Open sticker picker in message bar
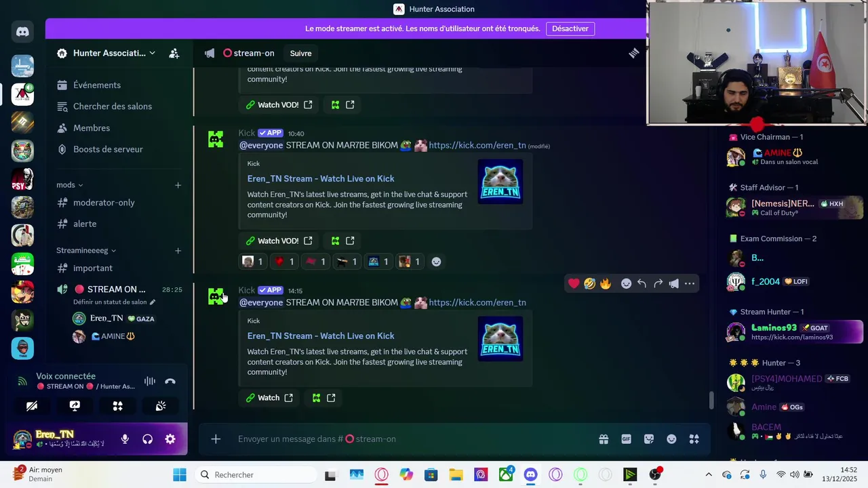 (x=649, y=439)
